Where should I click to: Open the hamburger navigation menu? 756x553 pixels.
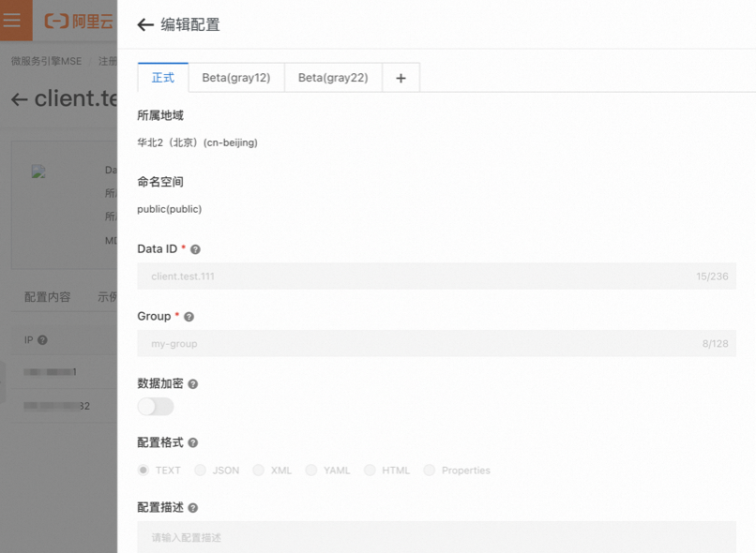12,21
